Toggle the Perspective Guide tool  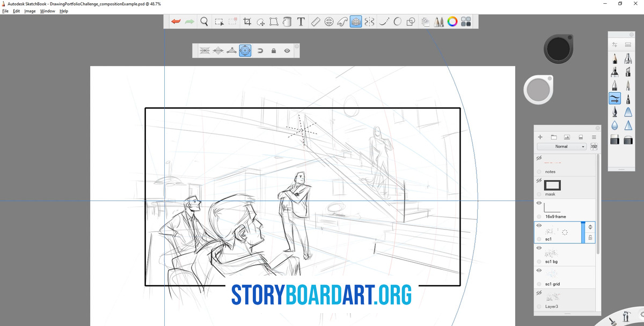point(356,21)
